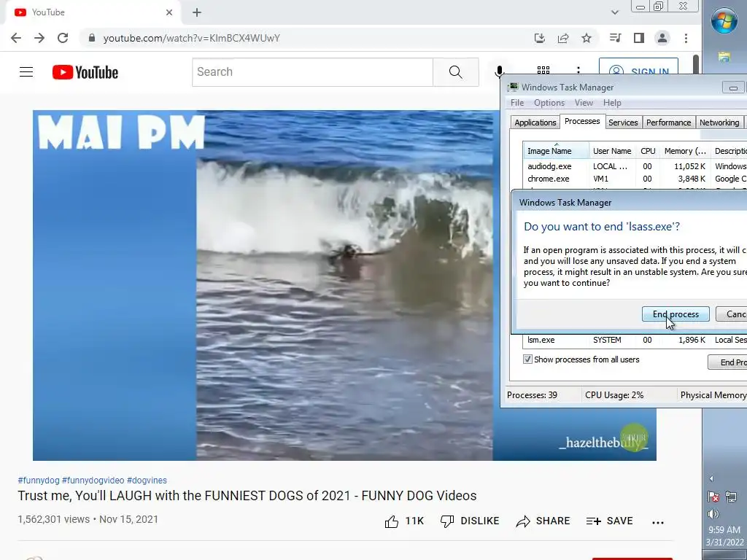Click the DISLIKE button

[x=469, y=521]
